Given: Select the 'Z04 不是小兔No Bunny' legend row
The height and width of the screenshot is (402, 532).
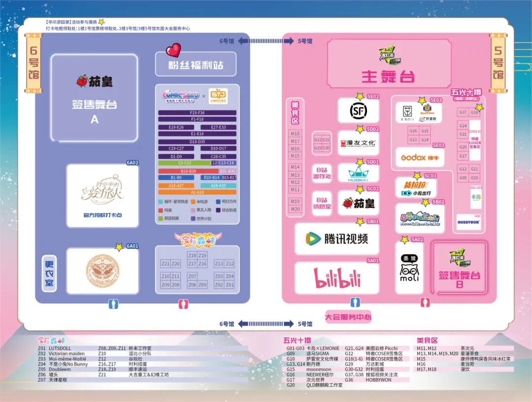Looking at the screenshot, I should point(63,364).
